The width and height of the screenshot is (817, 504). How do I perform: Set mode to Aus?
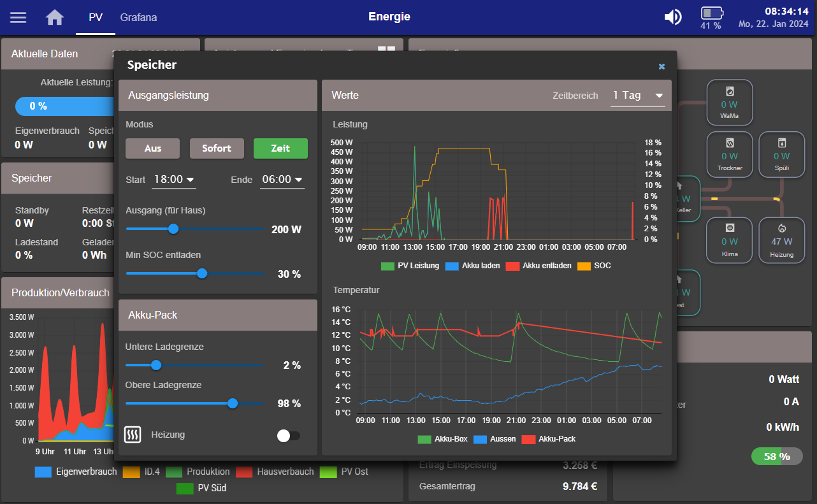pyautogui.click(x=153, y=148)
